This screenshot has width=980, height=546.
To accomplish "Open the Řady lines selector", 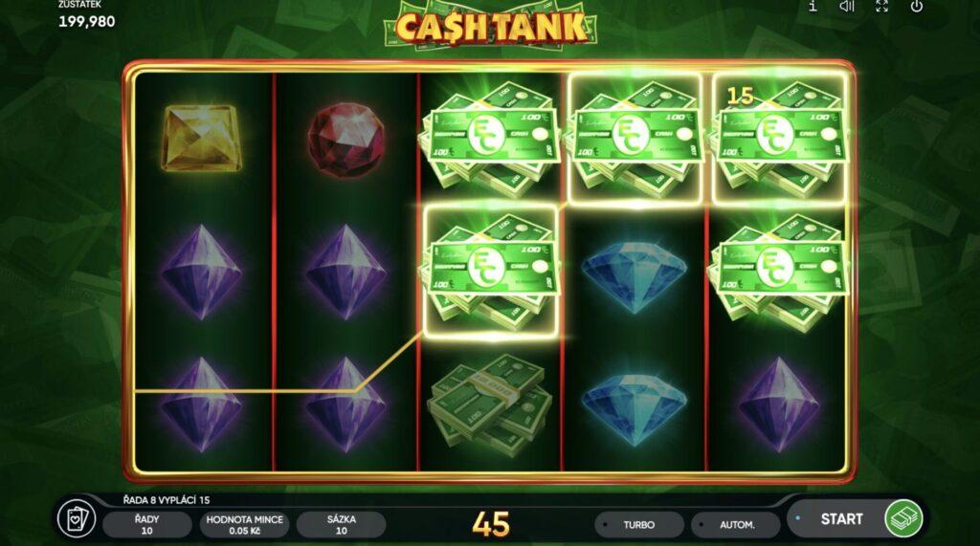I will click(146, 525).
